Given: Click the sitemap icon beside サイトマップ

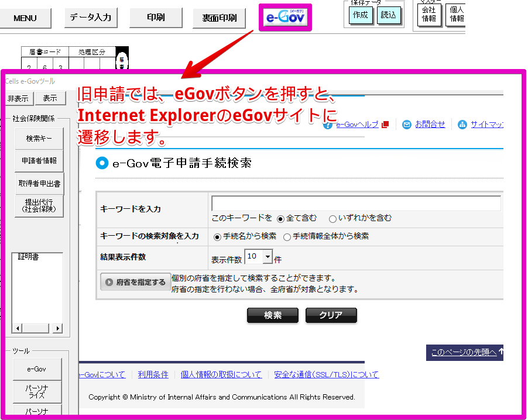Looking at the screenshot, I should (x=462, y=125).
